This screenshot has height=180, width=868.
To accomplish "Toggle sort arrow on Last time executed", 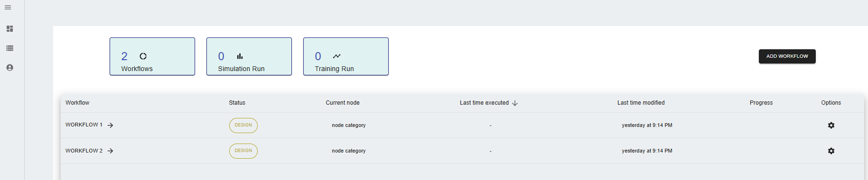I will point(515,103).
